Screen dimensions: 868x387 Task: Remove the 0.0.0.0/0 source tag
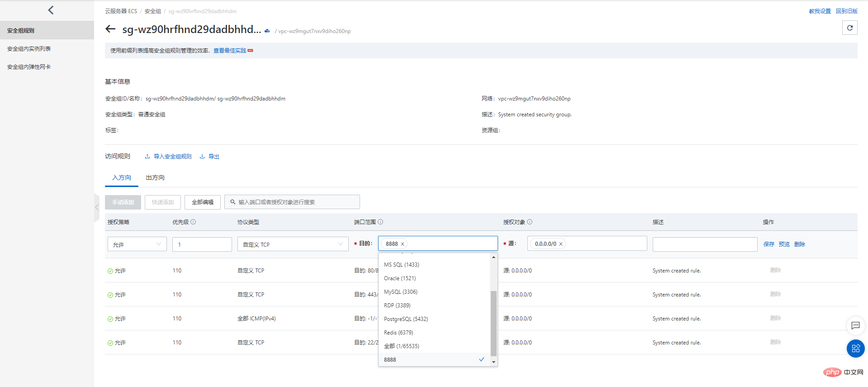pyautogui.click(x=561, y=244)
